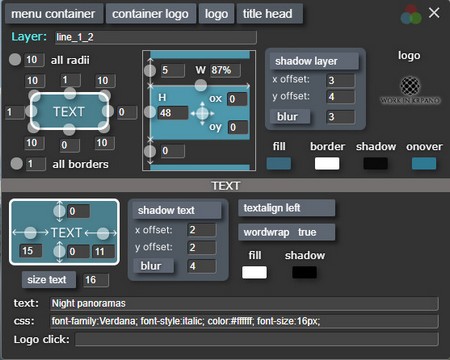The image size is (450, 360).
Task: Click text right padding slider knob
Action: 103,233
